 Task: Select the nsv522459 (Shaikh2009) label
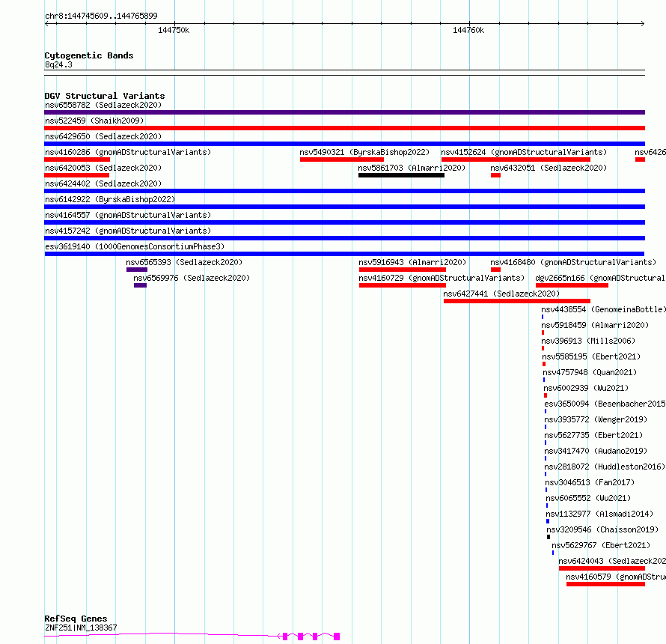[x=94, y=121]
